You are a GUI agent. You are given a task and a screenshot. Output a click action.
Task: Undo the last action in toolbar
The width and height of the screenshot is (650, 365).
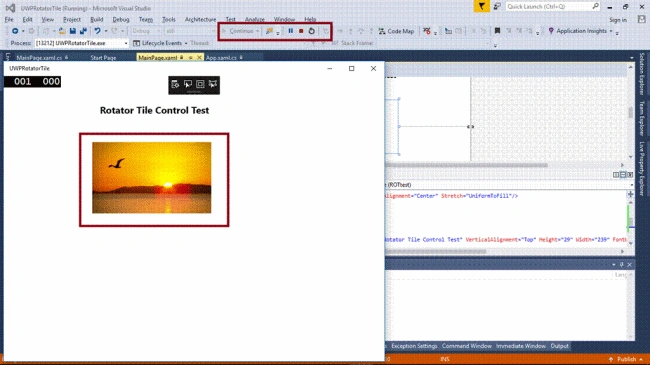[97, 31]
